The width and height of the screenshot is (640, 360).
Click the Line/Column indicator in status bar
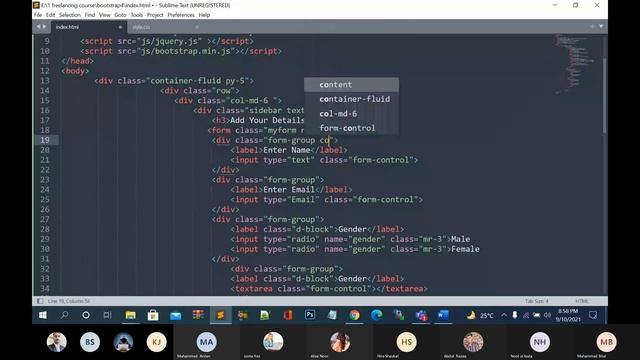69,301
